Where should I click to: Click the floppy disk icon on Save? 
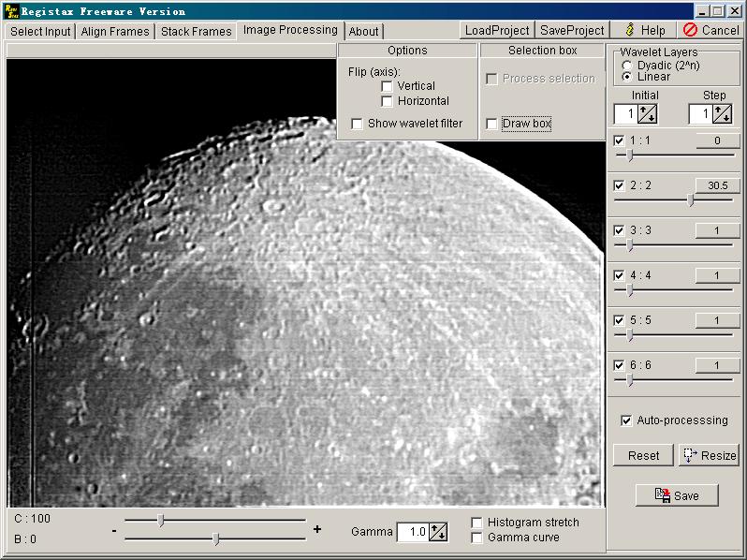tap(662, 495)
